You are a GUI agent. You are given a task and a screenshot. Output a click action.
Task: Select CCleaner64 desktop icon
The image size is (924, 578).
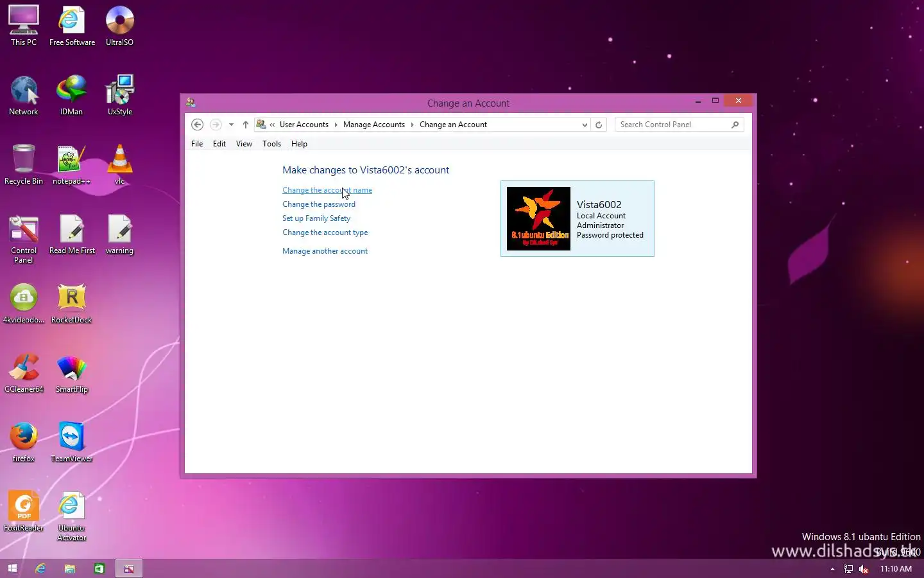[24, 373]
